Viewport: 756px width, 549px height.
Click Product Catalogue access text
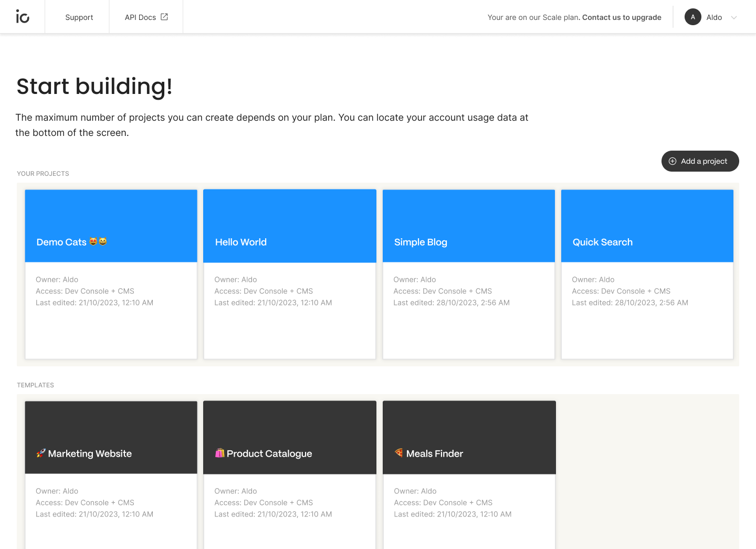264,503
